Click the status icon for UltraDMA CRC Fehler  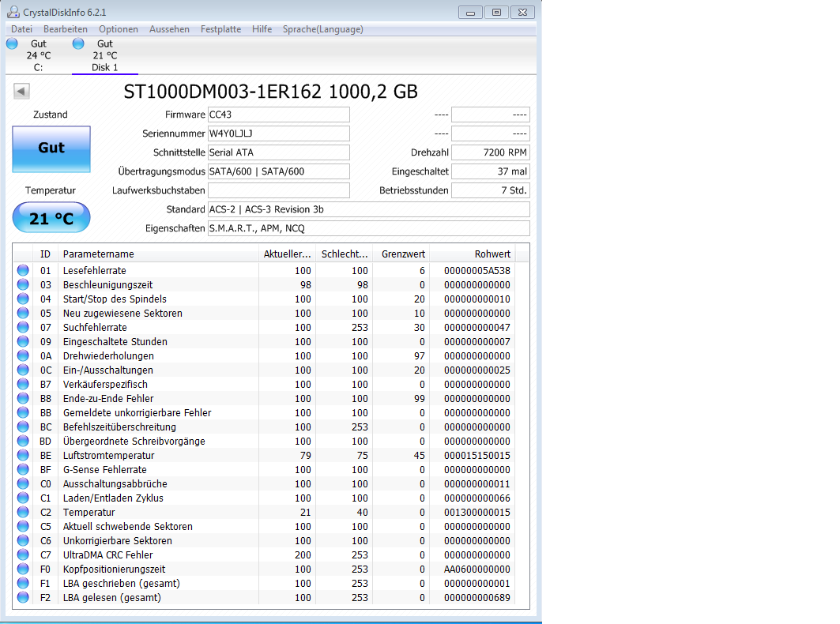[23, 554]
